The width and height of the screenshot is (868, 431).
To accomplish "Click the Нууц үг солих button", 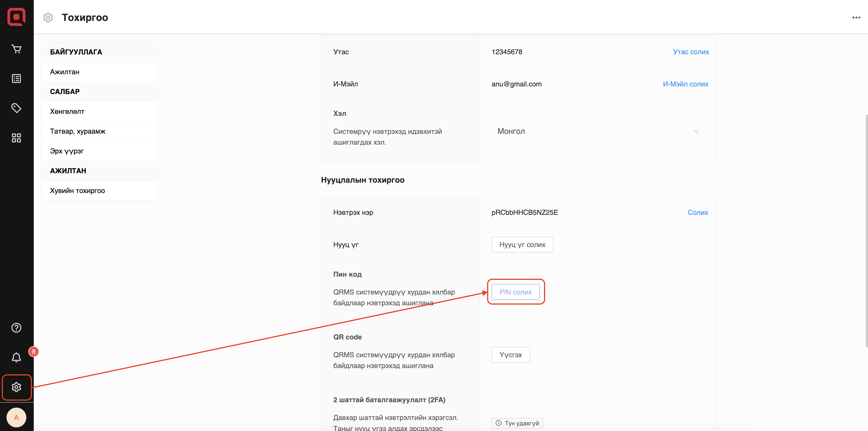I will pyautogui.click(x=522, y=245).
